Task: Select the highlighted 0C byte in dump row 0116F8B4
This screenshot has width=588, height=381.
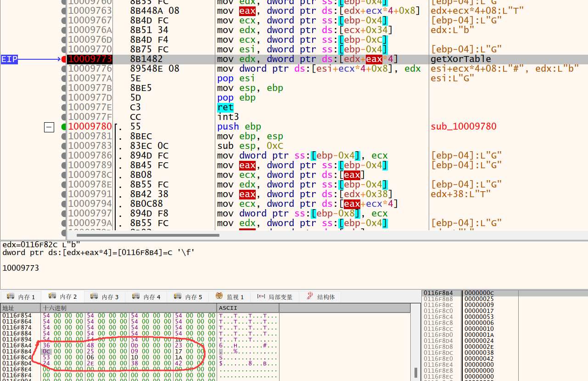Action: pos(46,351)
